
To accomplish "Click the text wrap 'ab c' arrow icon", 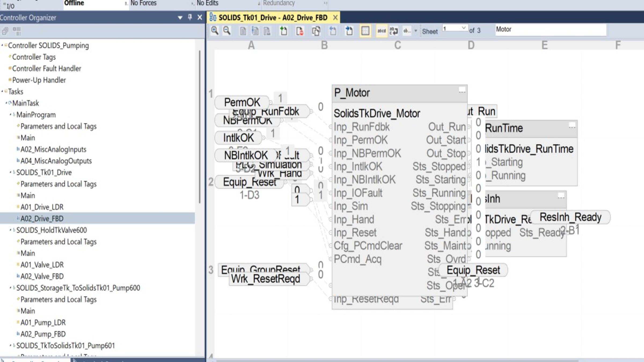I will 394,31.
